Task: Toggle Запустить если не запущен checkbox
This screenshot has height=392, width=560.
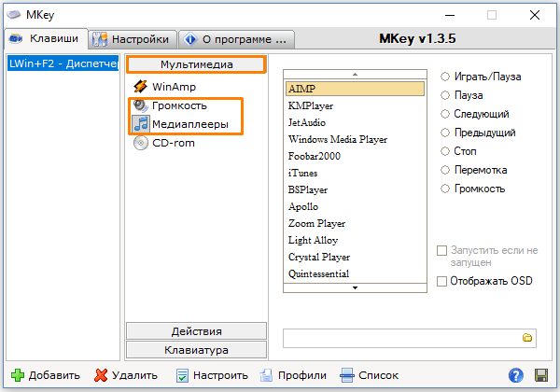Action: click(441, 250)
